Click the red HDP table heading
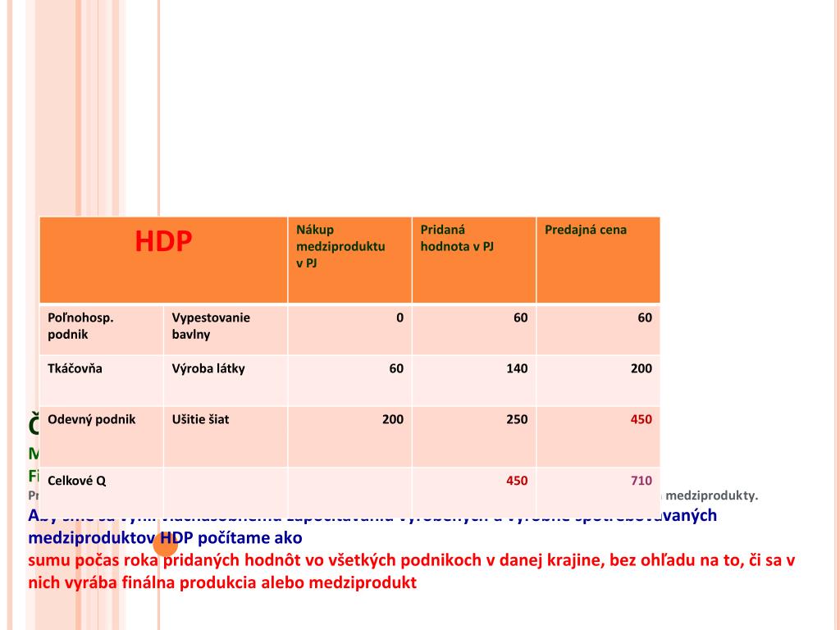Viewport: 840px width, 630px height. coord(163,241)
